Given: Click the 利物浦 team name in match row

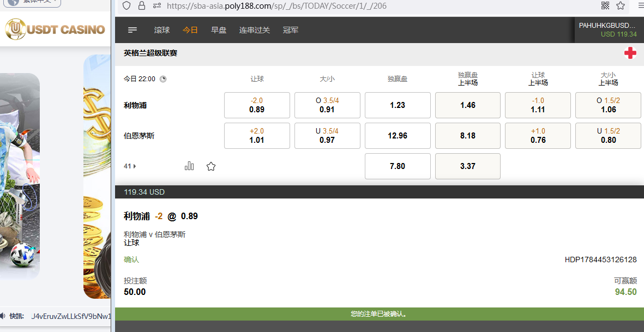Looking at the screenshot, I should (x=135, y=105).
